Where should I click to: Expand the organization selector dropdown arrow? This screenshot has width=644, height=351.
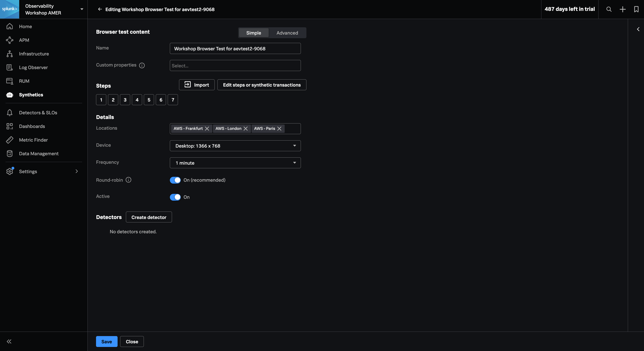[x=82, y=9]
